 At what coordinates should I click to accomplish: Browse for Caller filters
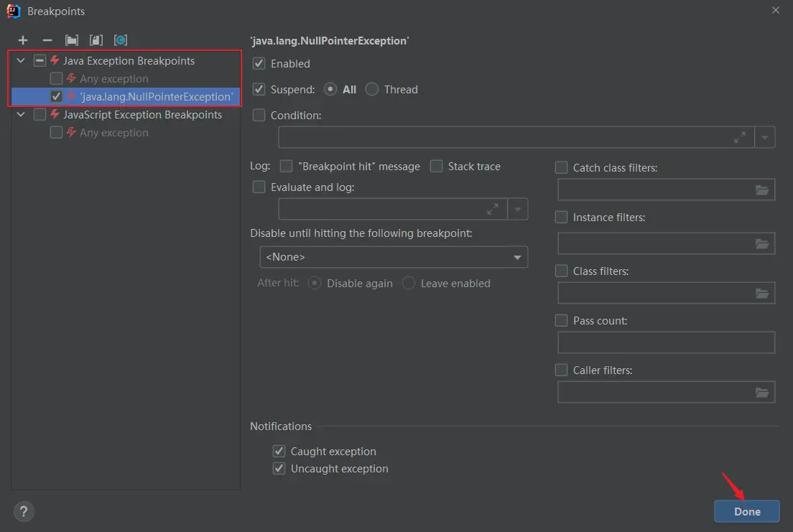pos(761,393)
